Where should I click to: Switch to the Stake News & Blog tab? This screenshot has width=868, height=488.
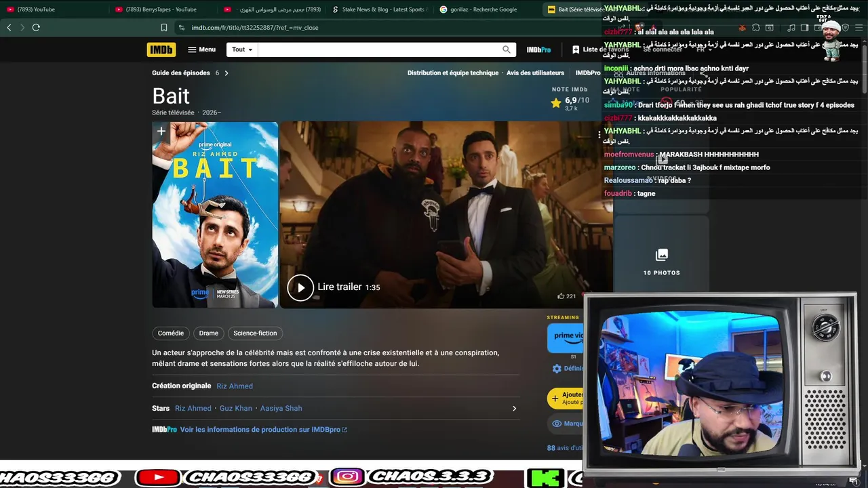click(380, 9)
